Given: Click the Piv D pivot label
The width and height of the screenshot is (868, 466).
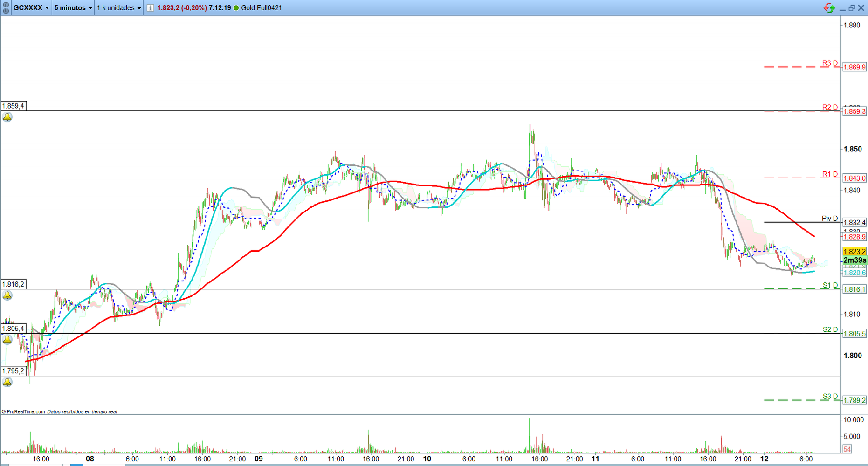Looking at the screenshot, I should (830, 218).
